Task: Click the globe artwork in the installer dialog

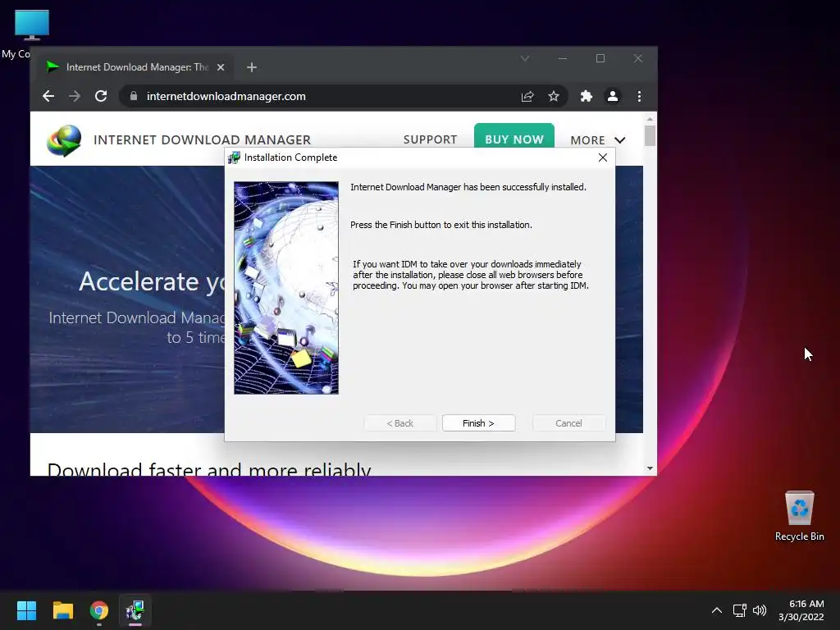Action: point(286,288)
